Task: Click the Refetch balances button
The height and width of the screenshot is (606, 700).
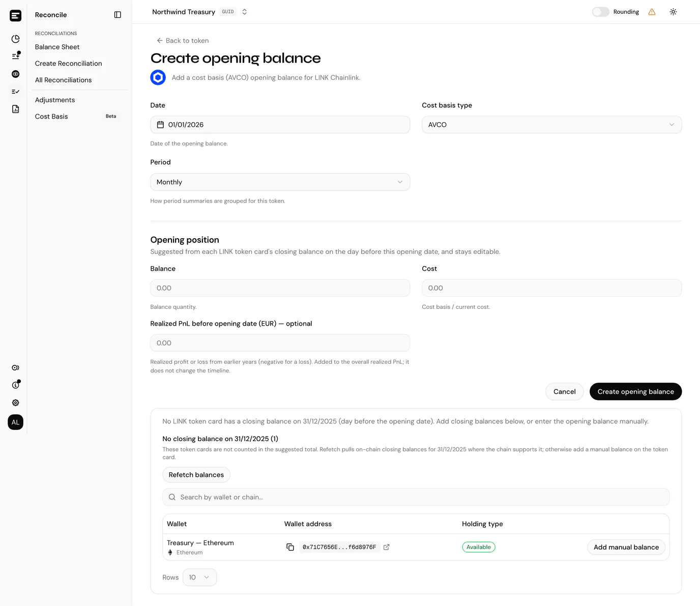Action: tap(196, 475)
